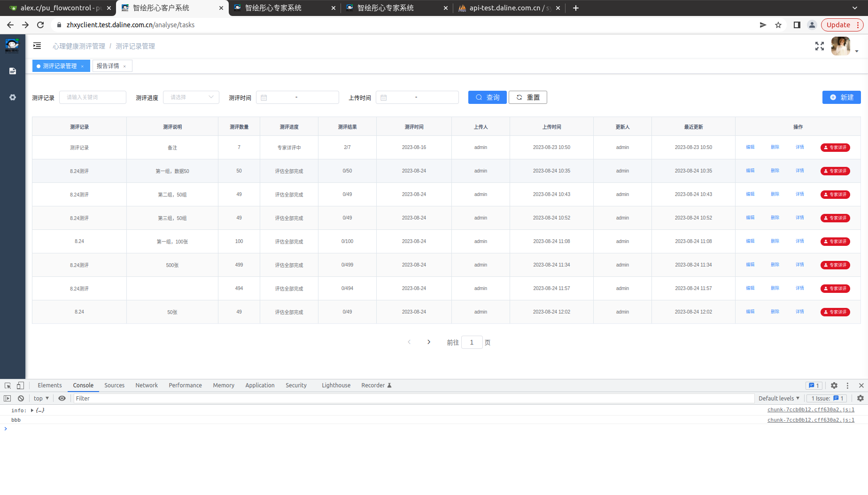Click the live expression eye icon

(x=62, y=398)
